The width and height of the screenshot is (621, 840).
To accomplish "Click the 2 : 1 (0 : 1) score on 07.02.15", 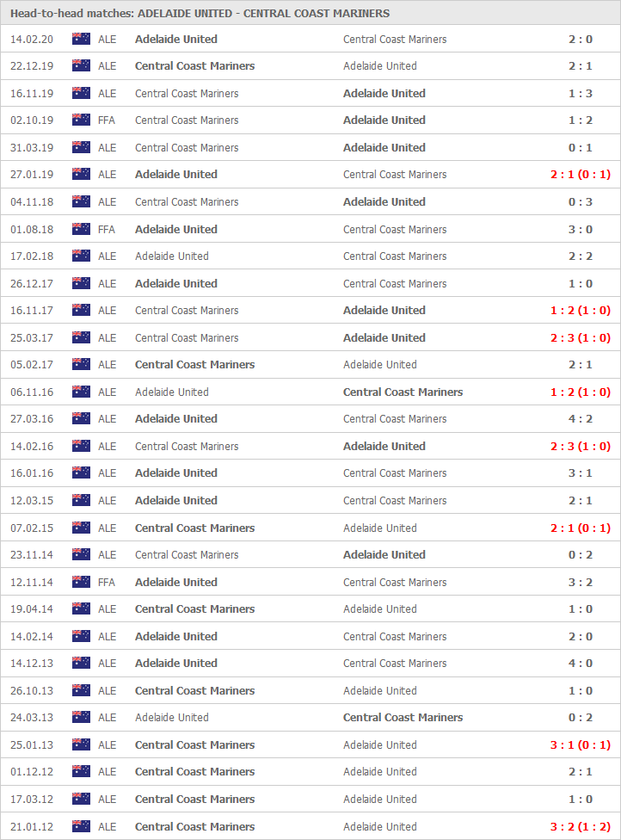I will click(x=581, y=528).
